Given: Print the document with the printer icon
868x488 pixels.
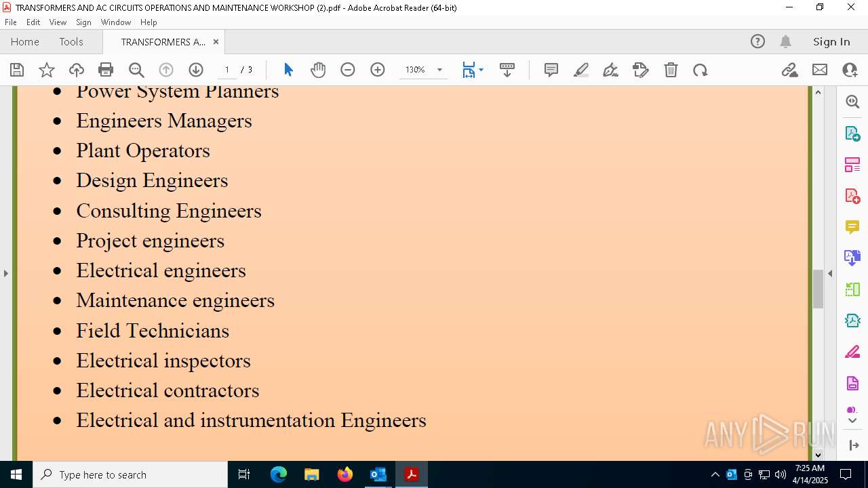Looking at the screenshot, I should tap(106, 70).
